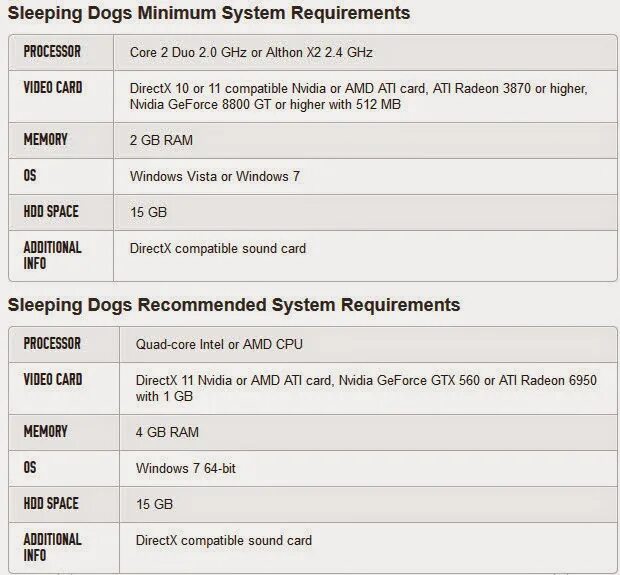The height and width of the screenshot is (575, 620).
Task: Click the '15 GB' value in the recommended table
Action: [x=155, y=504]
